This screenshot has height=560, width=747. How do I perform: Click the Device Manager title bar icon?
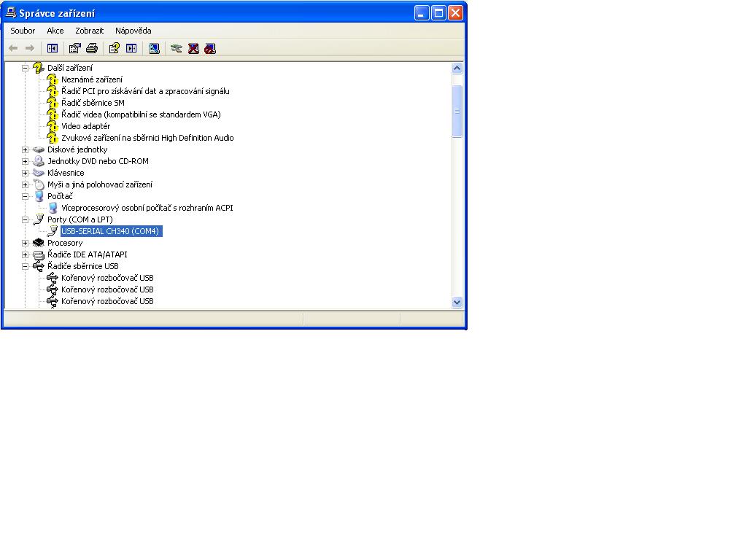pos(10,13)
